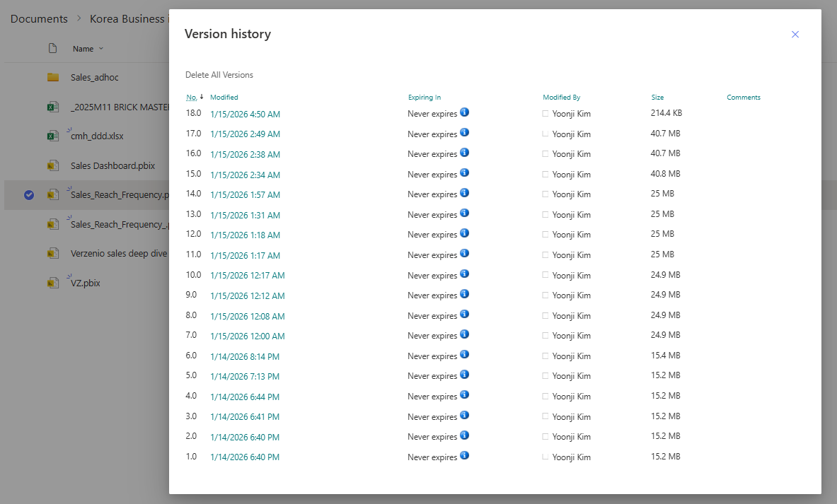Screen dimensions: 837x504
Task: Uncheck the Sales_Reach_Frequency selection circle
Action: point(29,195)
